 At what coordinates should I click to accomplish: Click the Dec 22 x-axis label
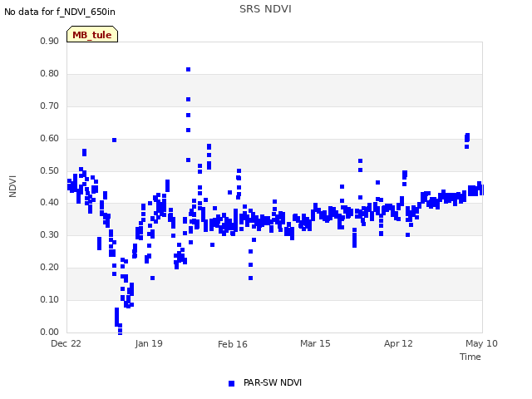tap(66, 343)
